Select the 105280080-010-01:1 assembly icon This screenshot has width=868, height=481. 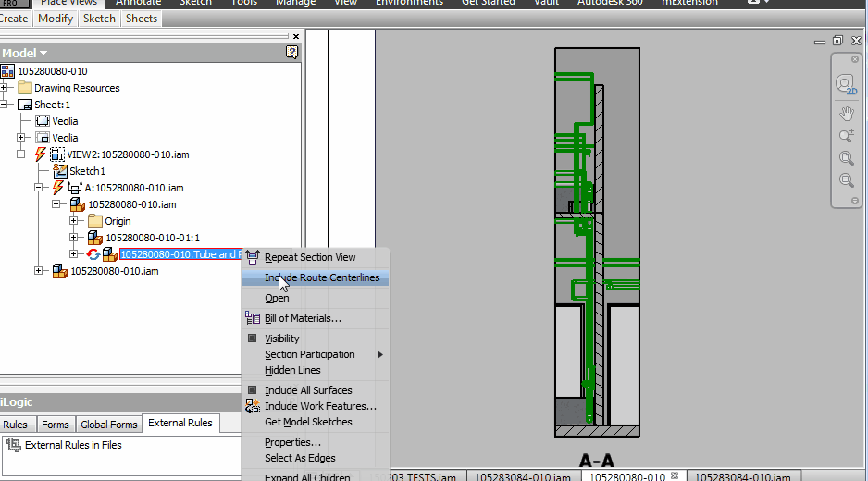[95, 238]
